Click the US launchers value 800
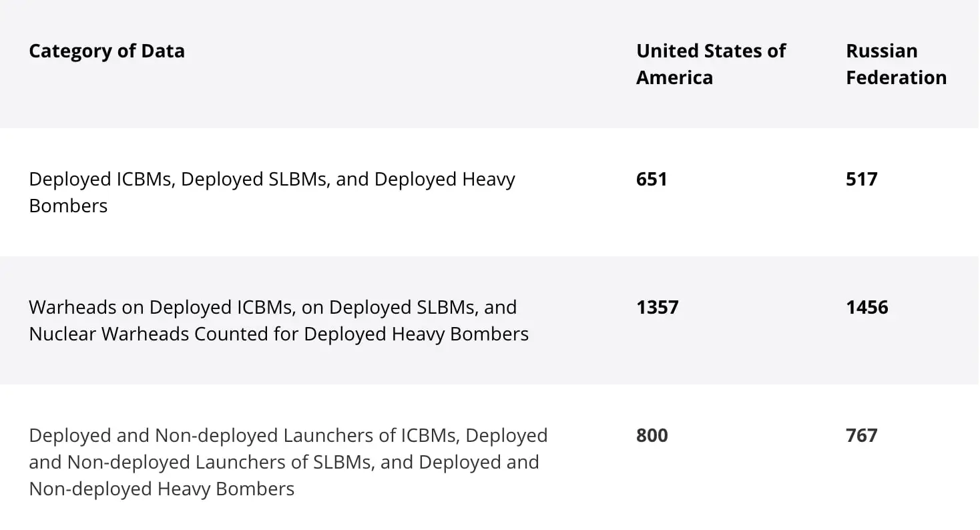This screenshot has height=530, width=980. coord(652,436)
